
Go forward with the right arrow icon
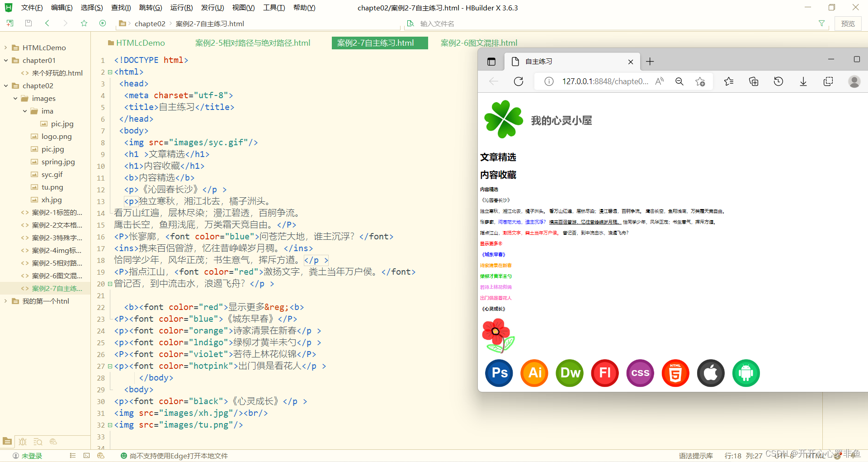pos(66,23)
